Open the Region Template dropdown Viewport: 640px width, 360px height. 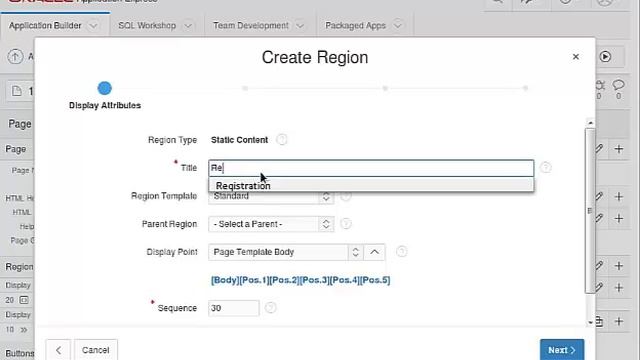coord(271,196)
